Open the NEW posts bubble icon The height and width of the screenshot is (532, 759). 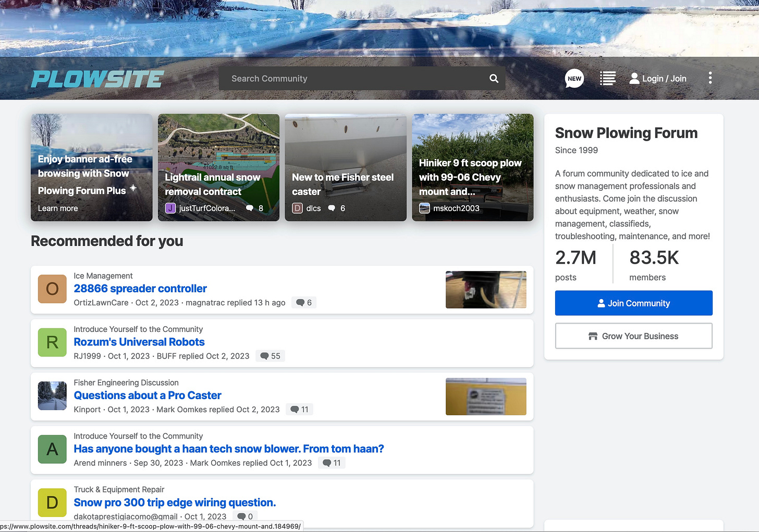click(x=574, y=79)
